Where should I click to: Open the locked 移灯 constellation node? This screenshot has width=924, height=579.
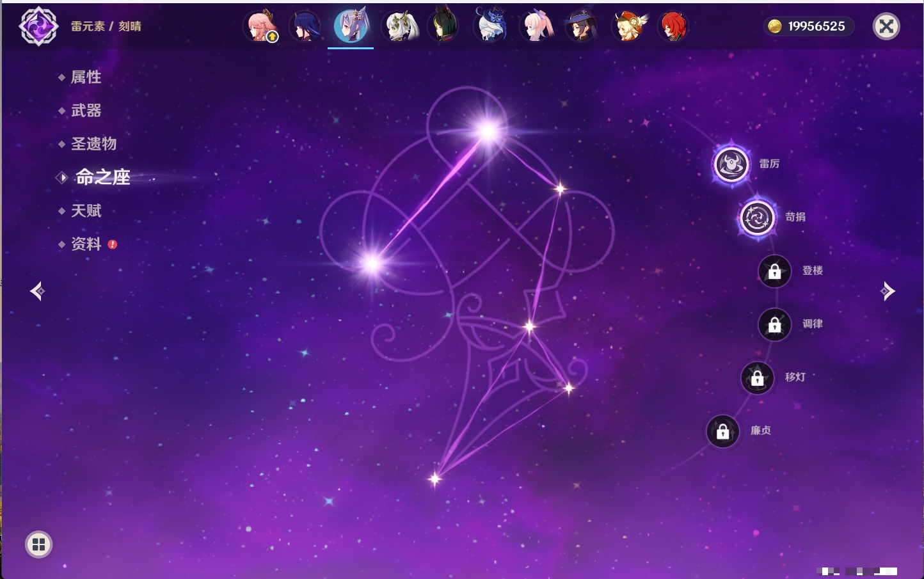[x=757, y=378]
